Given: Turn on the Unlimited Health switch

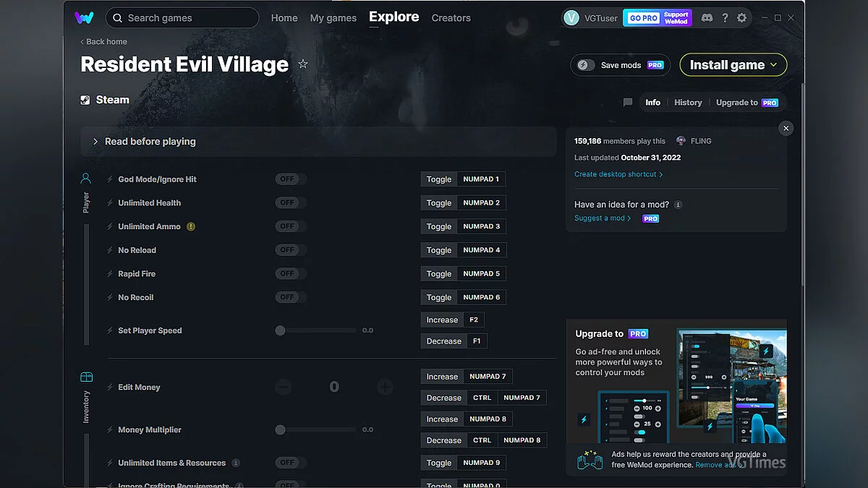Looking at the screenshot, I should pyautogui.click(x=291, y=203).
